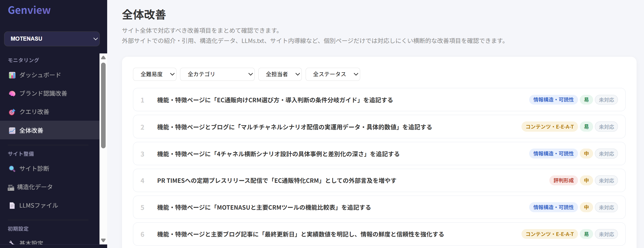The image size is (644, 248).
Task: Open item 6 about 最終更新日 and 実績数値
Action: point(379,234)
